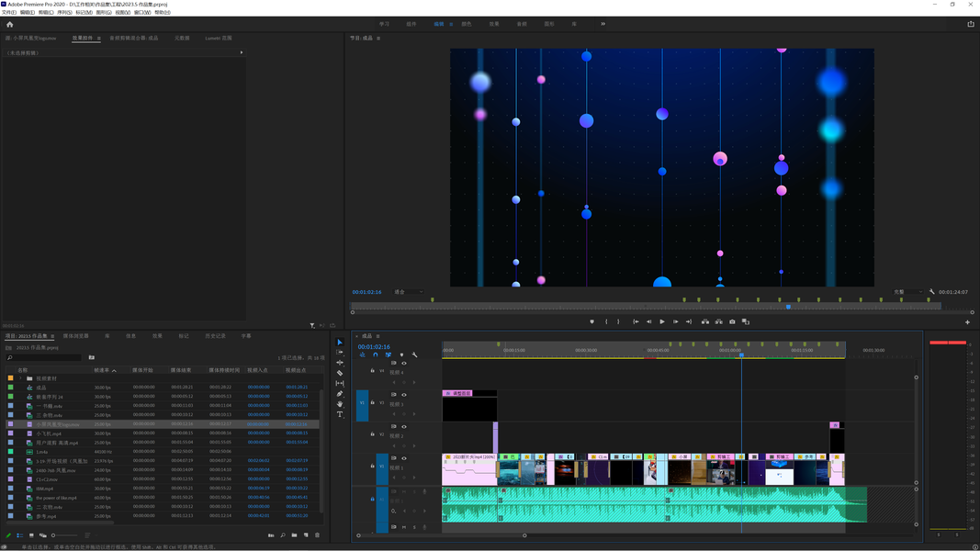Switch to 颜色 workspace tab

pyautogui.click(x=467, y=24)
